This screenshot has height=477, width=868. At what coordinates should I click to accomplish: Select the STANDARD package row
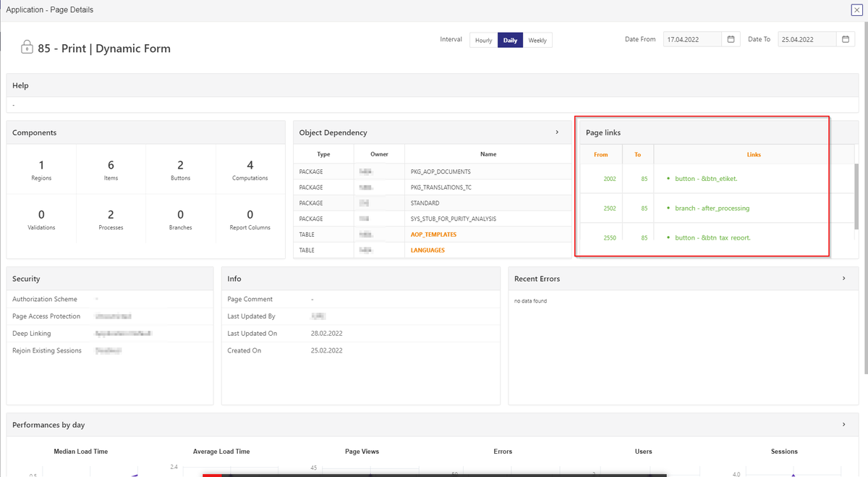pyautogui.click(x=433, y=203)
